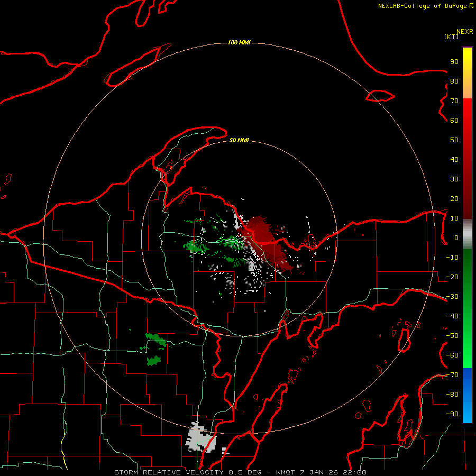Click the NEXR label above the color scale
Image resolution: width=476 pixels, height=476 pixels.
pyautogui.click(x=464, y=32)
